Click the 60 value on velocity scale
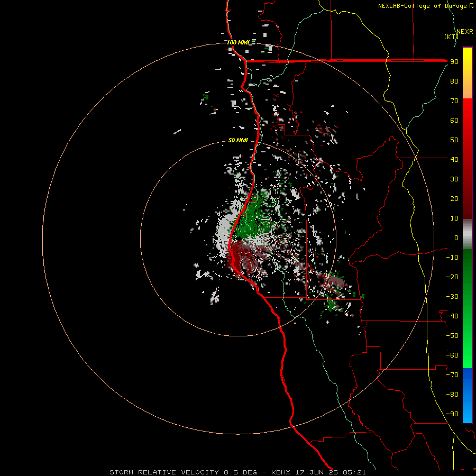This screenshot has width=476, height=476. pos(454,120)
